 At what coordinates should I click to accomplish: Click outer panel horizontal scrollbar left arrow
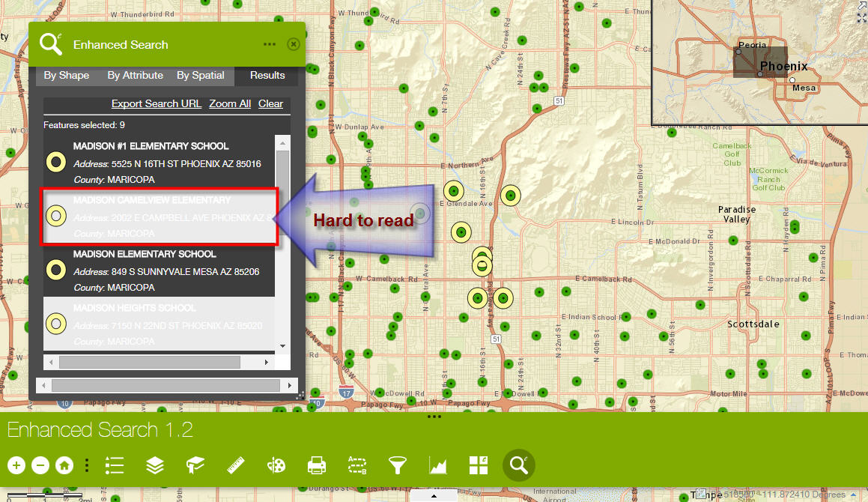(43, 385)
